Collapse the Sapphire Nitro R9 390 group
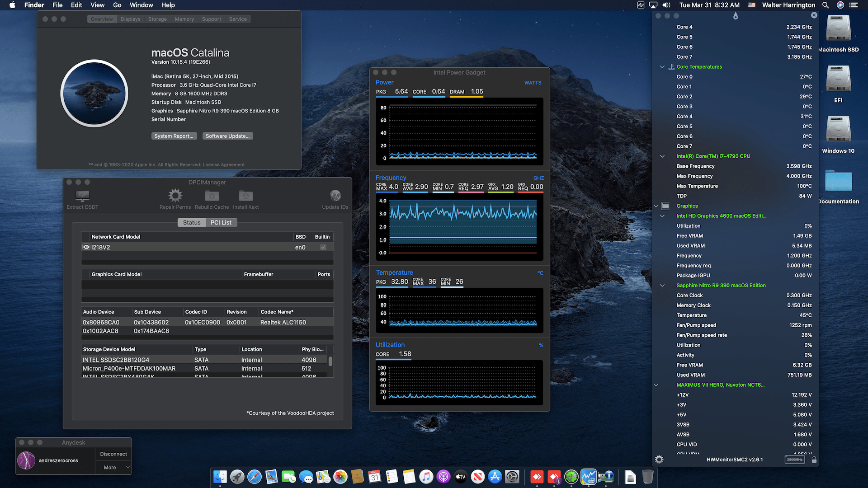The width and height of the screenshot is (868, 488). [662, 286]
